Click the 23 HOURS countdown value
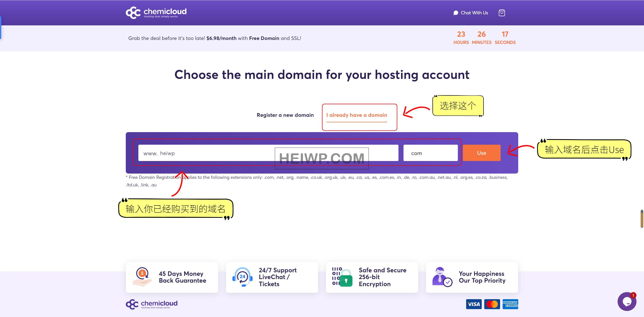The image size is (644, 317). point(461,38)
